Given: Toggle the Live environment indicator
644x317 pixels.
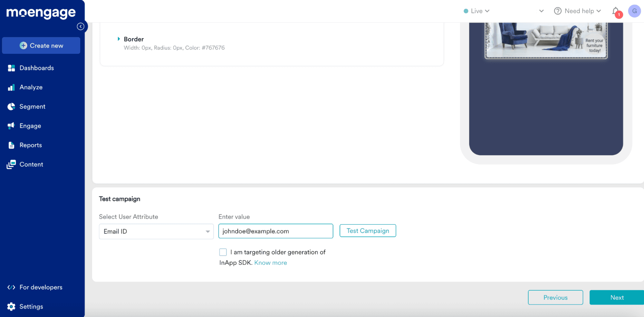Looking at the screenshot, I should click(476, 11).
